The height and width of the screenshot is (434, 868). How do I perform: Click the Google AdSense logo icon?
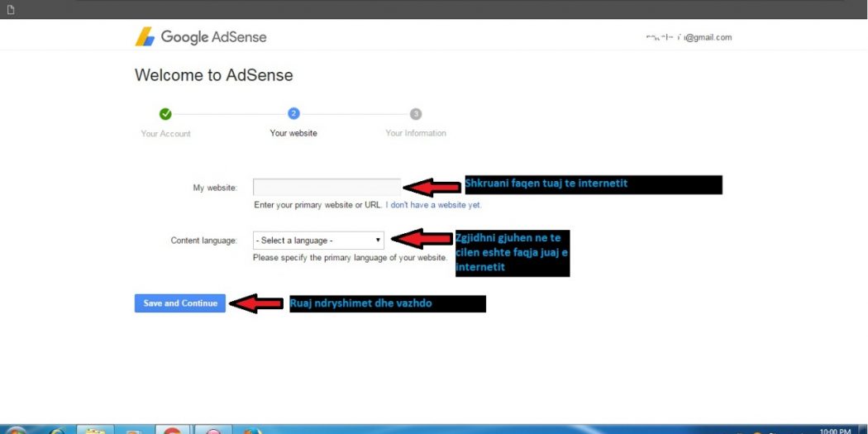click(x=145, y=36)
